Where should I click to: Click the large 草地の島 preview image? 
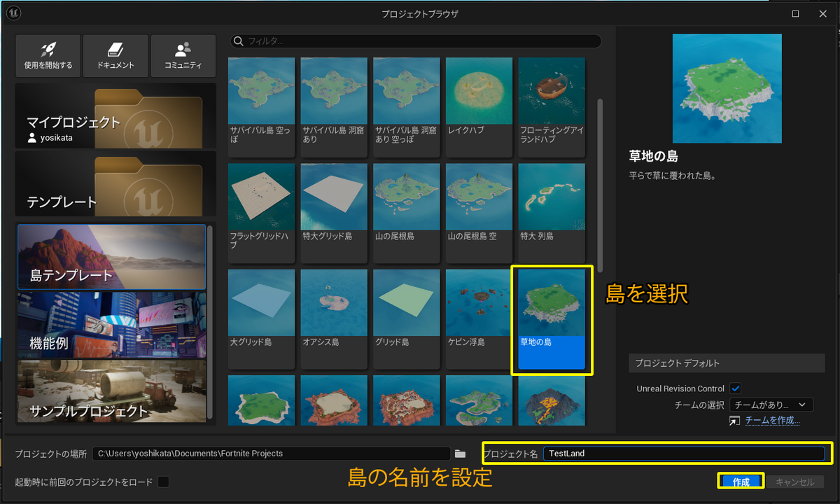[727, 88]
